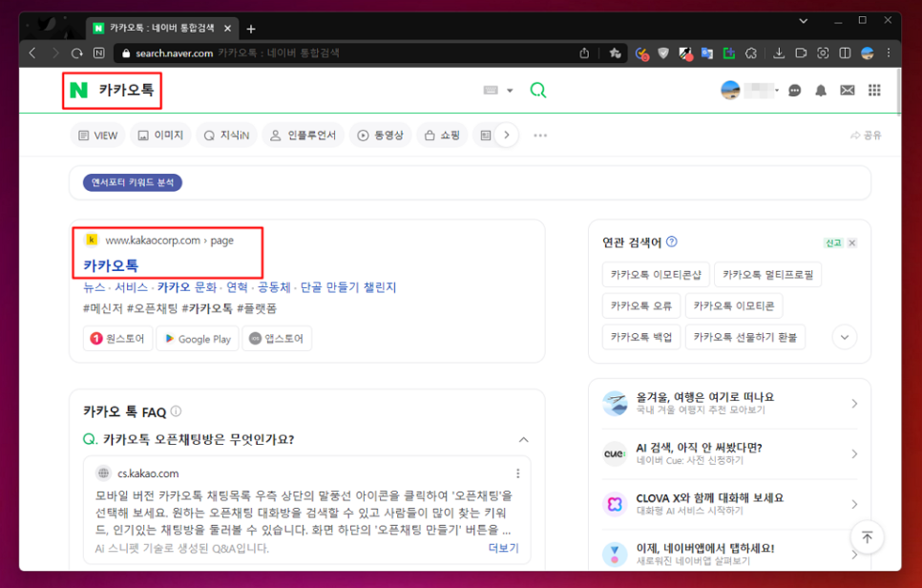922x588 pixels.
Task: Select the 동영상 search tab
Action: pos(381,136)
